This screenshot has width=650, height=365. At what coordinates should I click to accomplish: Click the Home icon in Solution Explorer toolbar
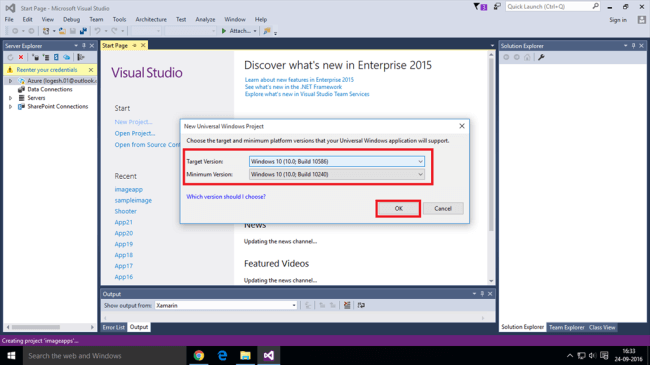coord(527,57)
